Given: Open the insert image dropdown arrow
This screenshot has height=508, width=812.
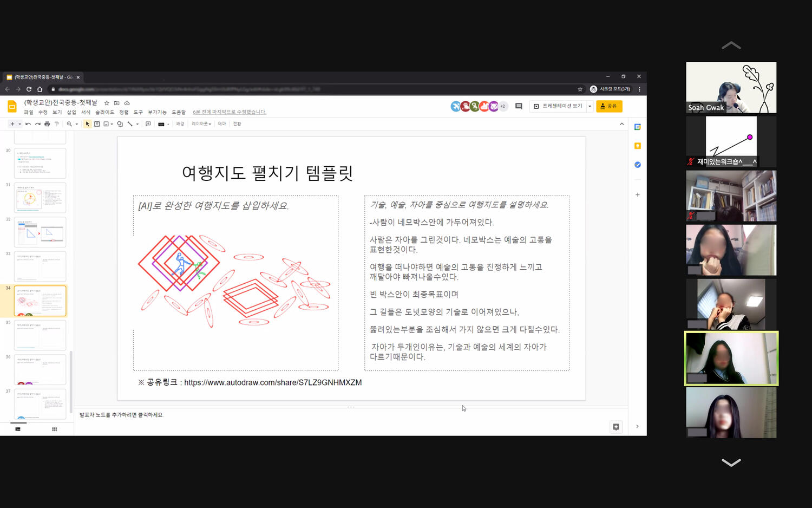Looking at the screenshot, I should [x=112, y=124].
